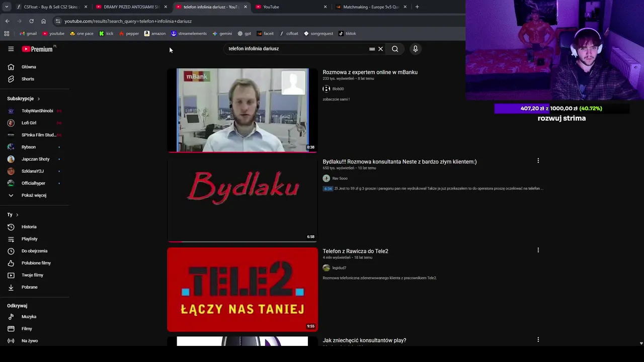Open the browser apps grid icon
Screen dimensions: 644x362
click(x=7, y=34)
